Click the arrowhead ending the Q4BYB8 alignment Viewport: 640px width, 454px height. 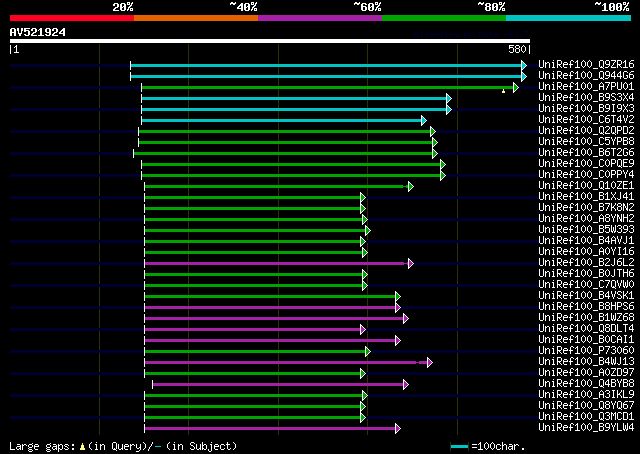[406, 385]
